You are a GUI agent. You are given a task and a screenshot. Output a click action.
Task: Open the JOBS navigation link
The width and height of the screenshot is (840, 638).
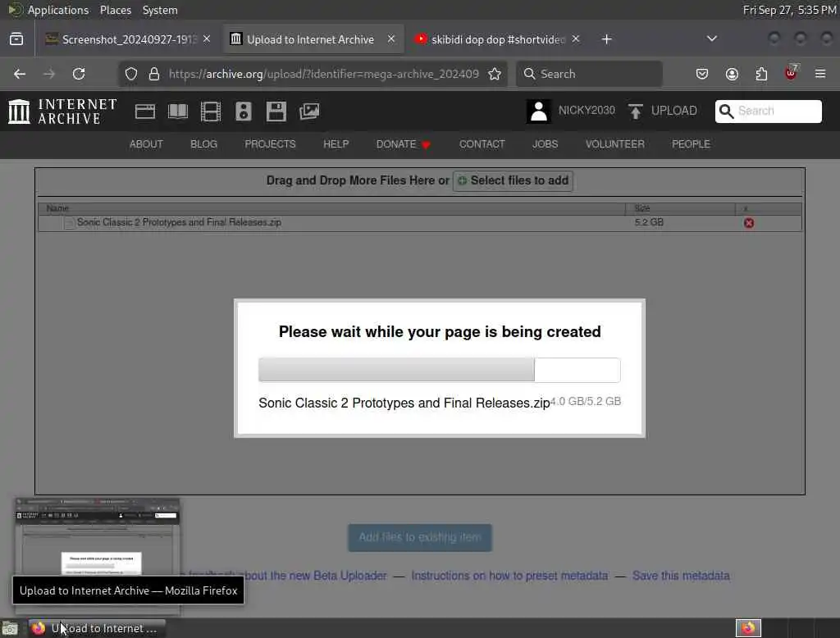point(545,144)
